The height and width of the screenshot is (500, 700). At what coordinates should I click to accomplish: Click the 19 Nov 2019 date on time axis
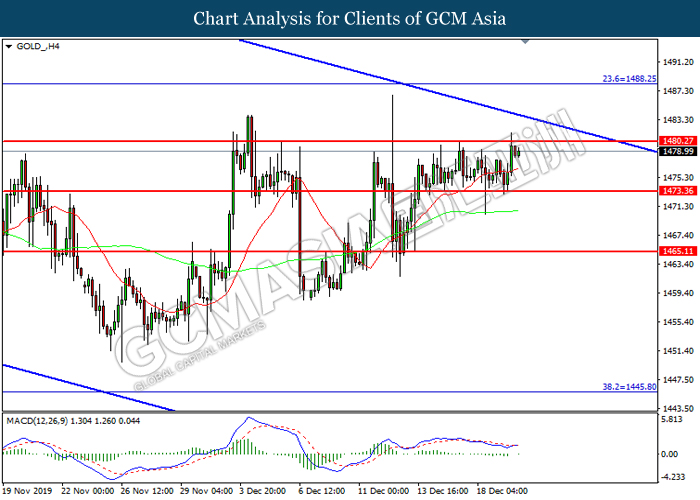pos(29,491)
